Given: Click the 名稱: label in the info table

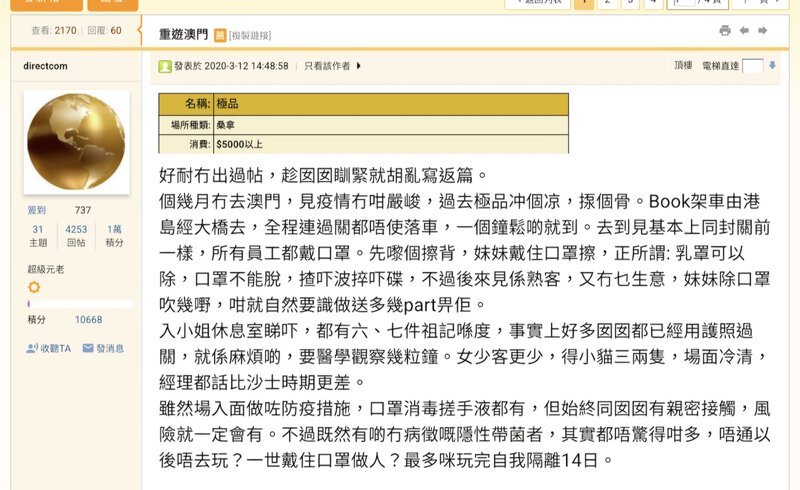Looking at the screenshot, I should (x=197, y=104).
